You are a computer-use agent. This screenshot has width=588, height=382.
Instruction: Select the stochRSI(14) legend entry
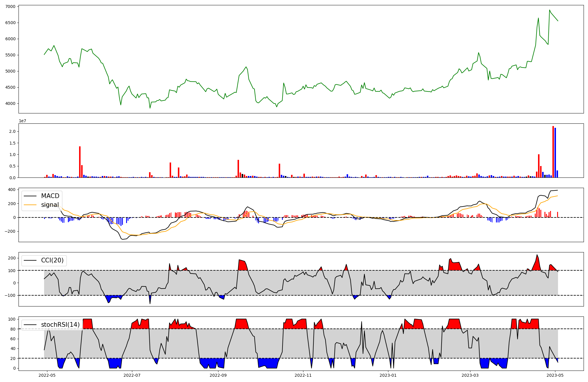pyautogui.click(x=60, y=325)
